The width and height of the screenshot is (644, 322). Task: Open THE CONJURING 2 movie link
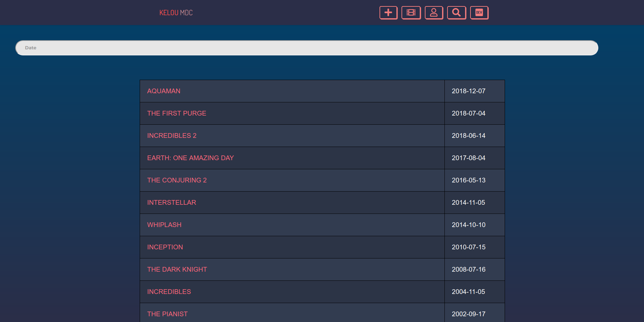(177, 180)
